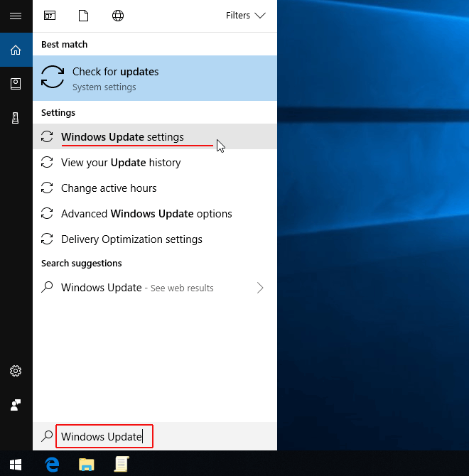Screen dimensions: 469x476
Task: Filter results by Web globe icon
Action: 118,16
